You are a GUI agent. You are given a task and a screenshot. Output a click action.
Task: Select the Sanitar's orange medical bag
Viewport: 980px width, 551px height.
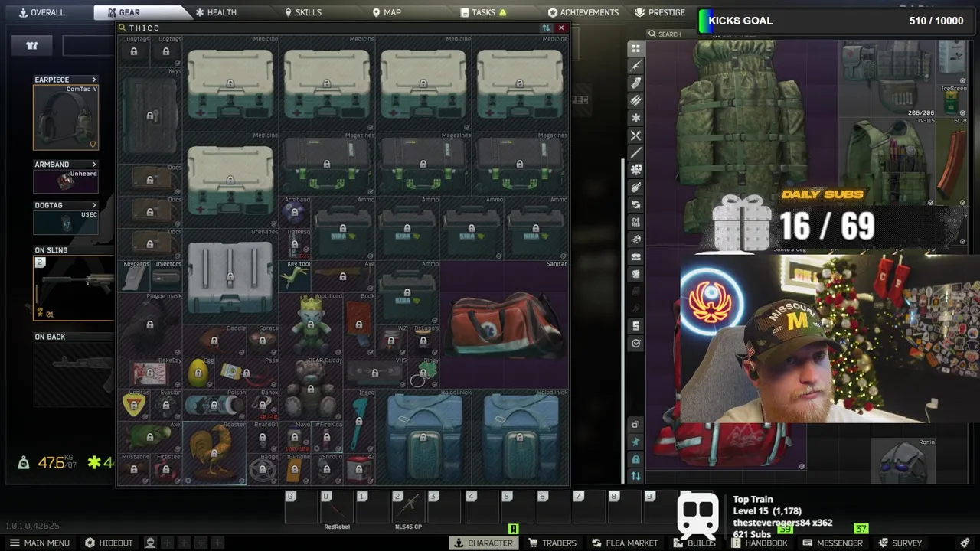504,324
